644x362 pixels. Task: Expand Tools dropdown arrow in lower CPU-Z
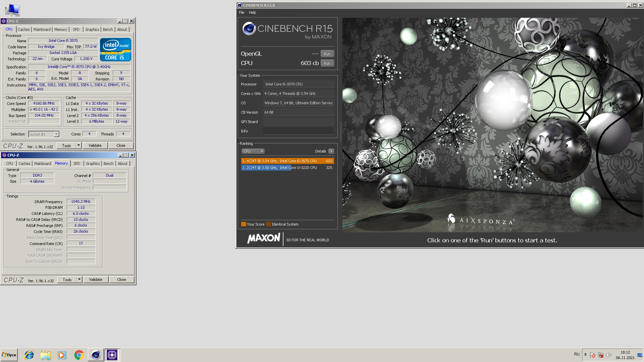coord(79,280)
